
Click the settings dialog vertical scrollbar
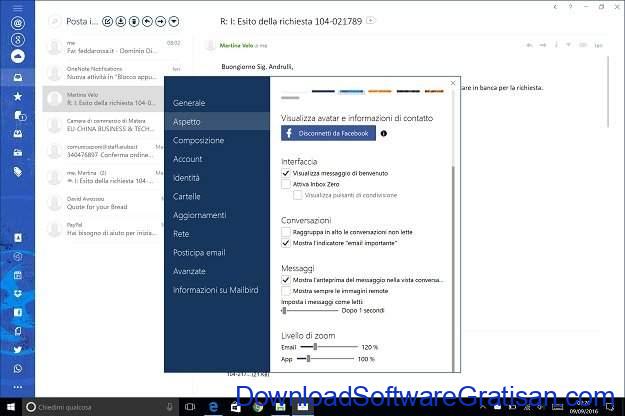(x=453, y=267)
